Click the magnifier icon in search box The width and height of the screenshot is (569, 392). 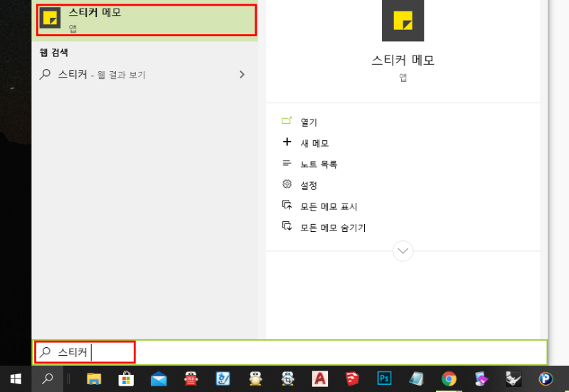coord(45,351)
